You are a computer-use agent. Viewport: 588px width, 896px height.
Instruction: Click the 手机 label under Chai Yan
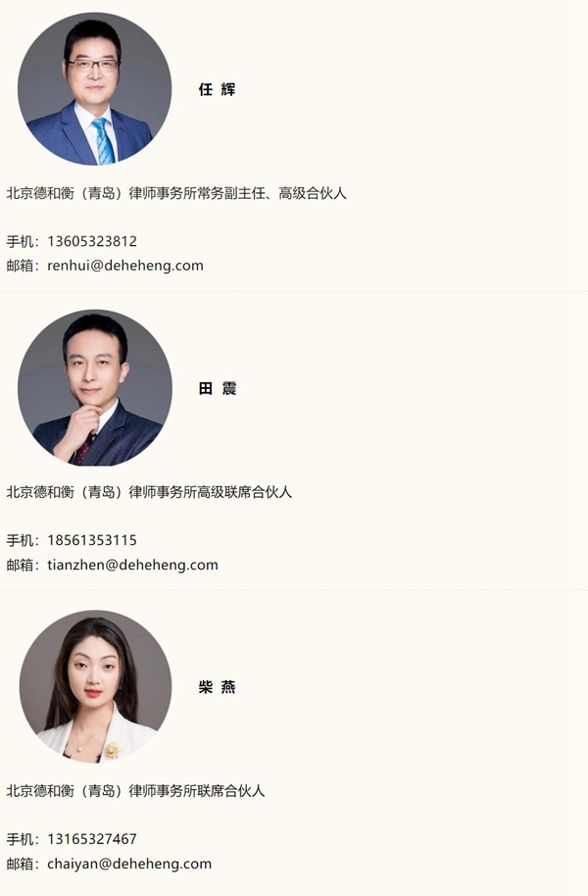(20, 839)
